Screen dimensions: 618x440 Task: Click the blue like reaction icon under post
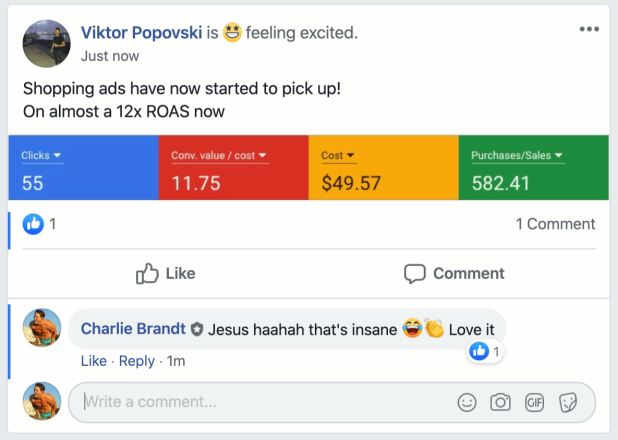(33, 224)
